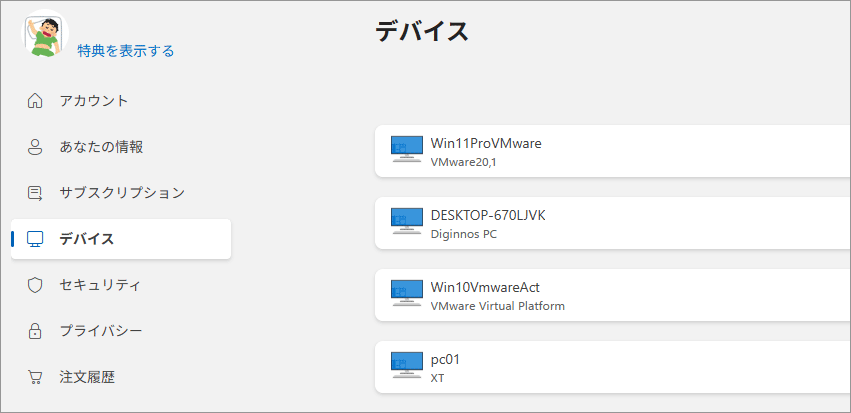Go to the アカウント menu label

point(93,101)
